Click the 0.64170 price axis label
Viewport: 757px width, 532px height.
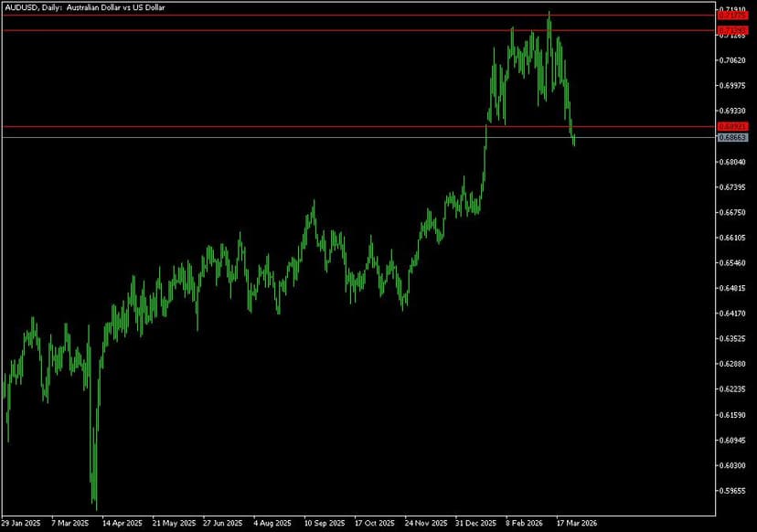pyautogui.click(x=733, y=314)
